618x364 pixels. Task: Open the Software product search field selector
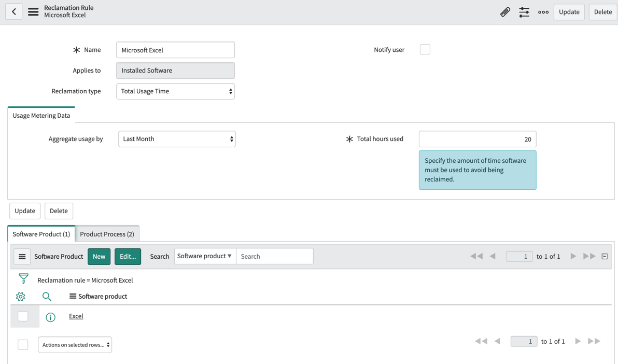click(x=205, y=256)
